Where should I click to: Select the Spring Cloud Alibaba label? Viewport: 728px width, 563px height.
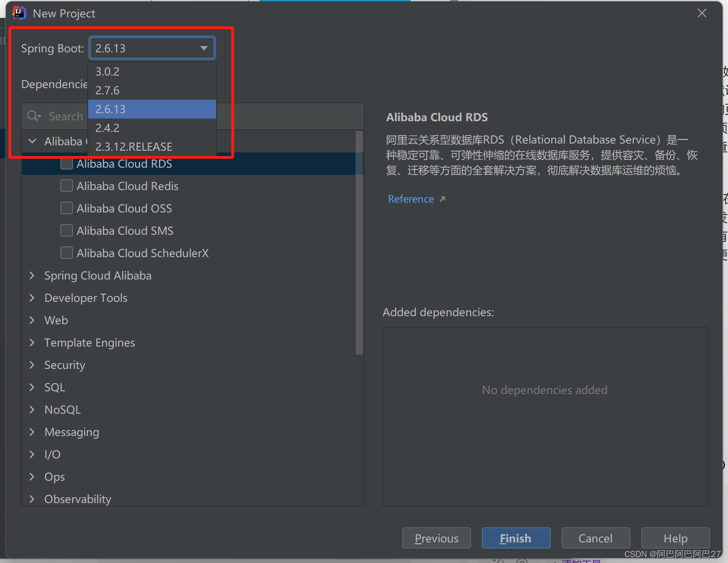click(x=98, y=275)
